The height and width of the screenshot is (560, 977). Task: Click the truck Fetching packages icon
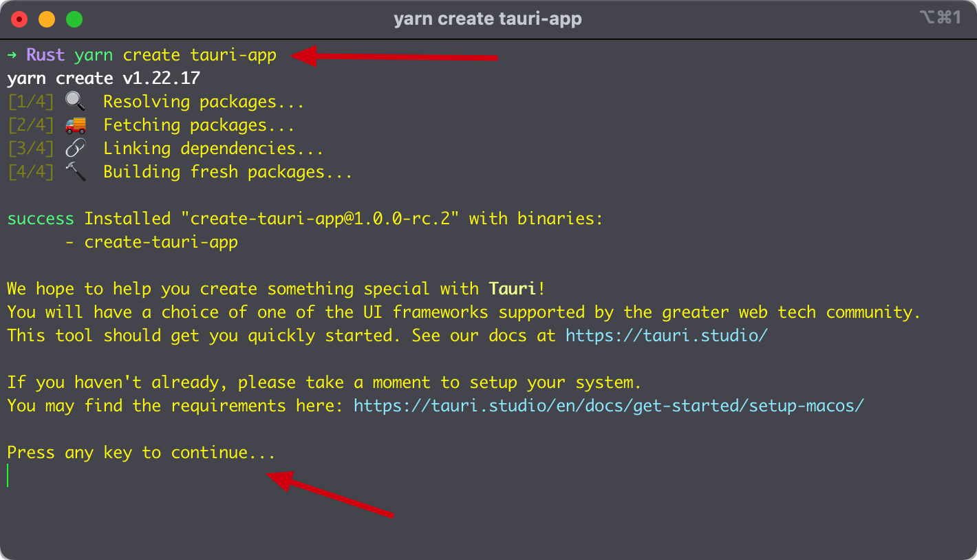tap(76, 125)
